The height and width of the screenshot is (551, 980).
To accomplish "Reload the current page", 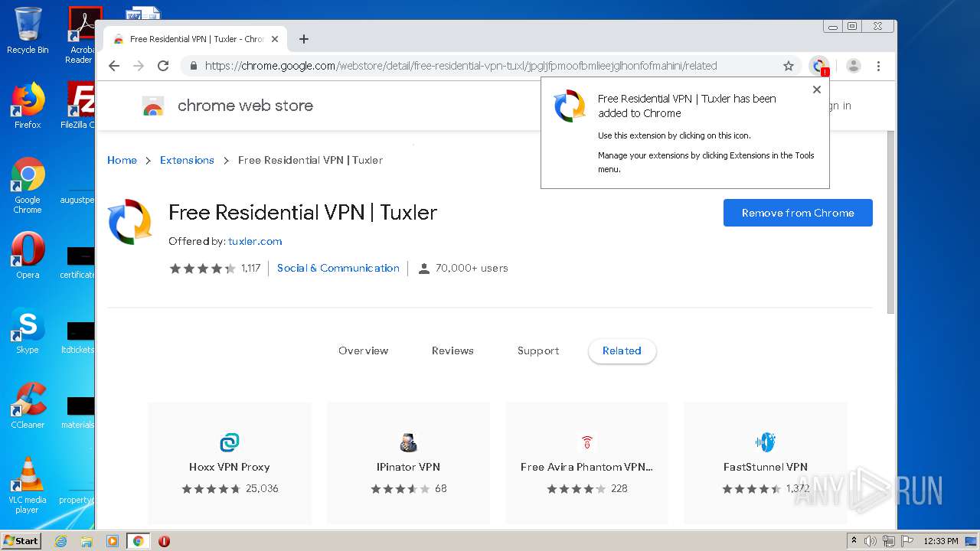I will pos(163,66).
